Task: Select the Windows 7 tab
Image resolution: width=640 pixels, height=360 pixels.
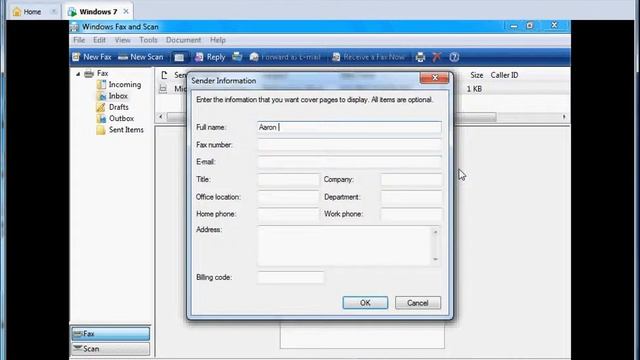Action: (x=98, y=12)
